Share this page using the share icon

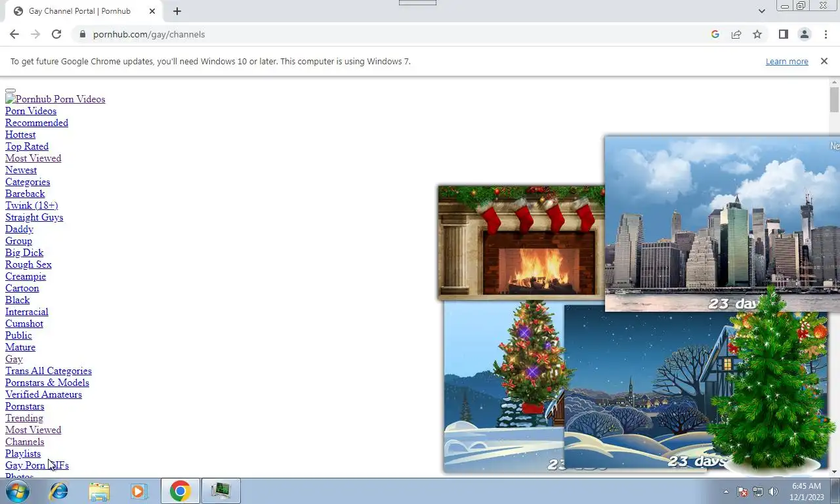pos(736,34)
